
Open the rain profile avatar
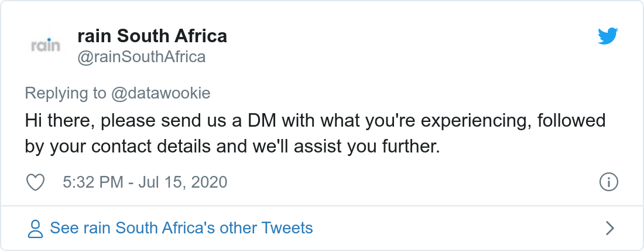(45, 46)
